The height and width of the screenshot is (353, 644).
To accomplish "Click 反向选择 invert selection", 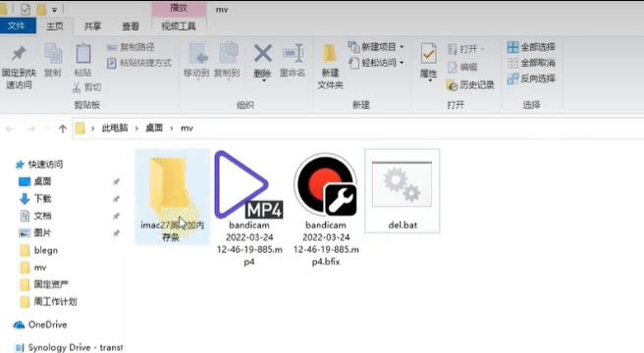I will point(531,78).
